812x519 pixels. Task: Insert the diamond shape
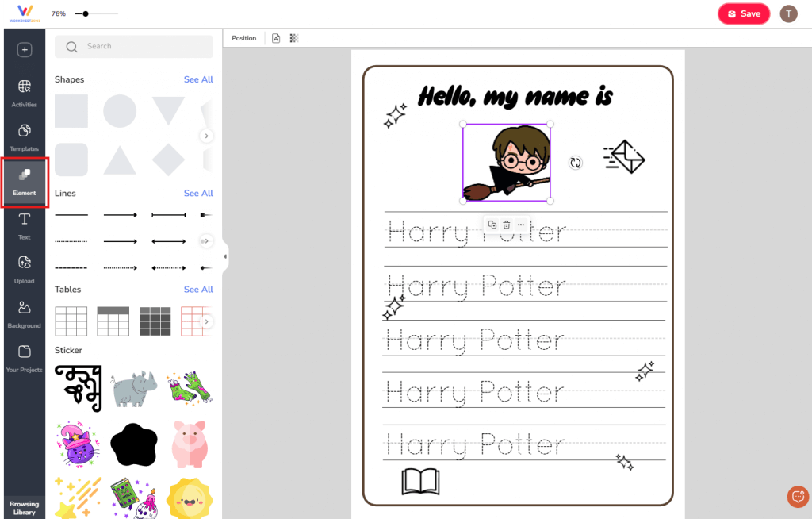tap(168, 160)
